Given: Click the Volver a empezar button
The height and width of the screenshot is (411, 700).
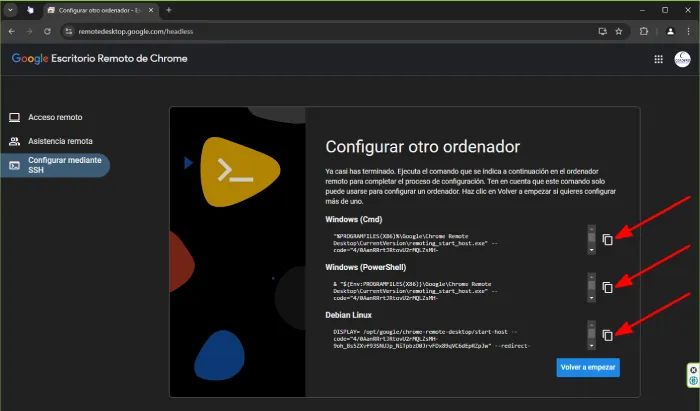Looking at the screenshot, I should (x=588, y=367).
